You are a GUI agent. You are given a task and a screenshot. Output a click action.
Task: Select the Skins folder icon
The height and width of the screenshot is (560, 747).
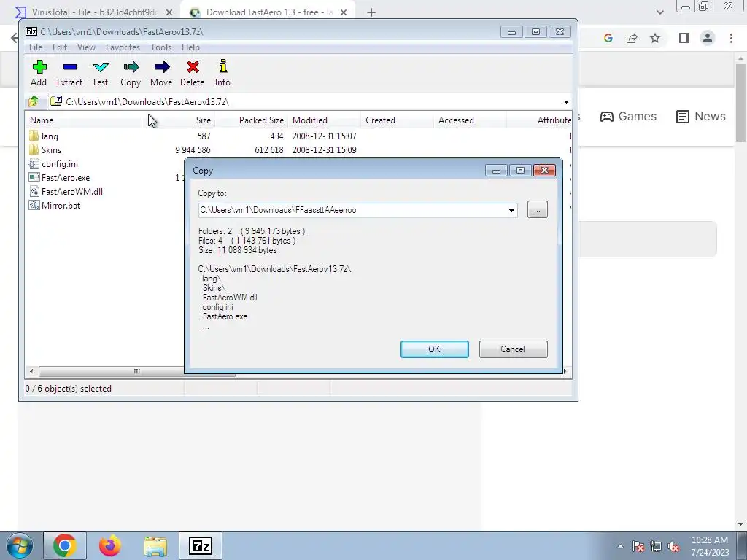pos(34,150)
